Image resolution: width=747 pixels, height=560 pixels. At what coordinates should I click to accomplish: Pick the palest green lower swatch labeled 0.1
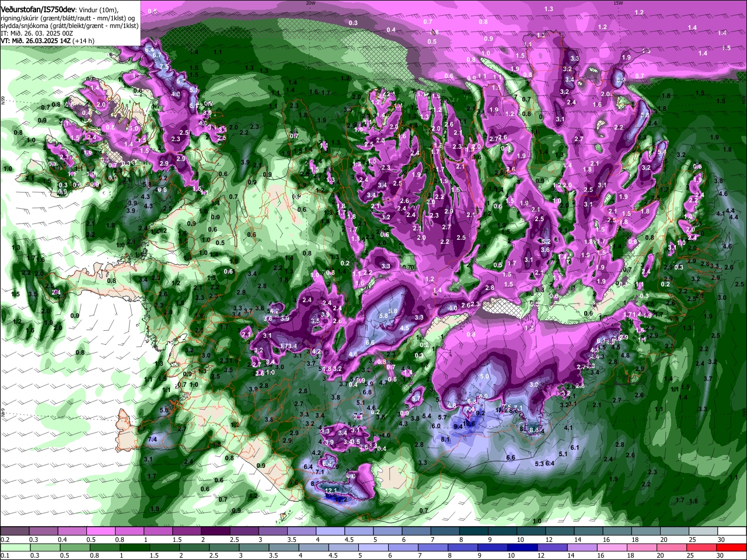(15, 547)
